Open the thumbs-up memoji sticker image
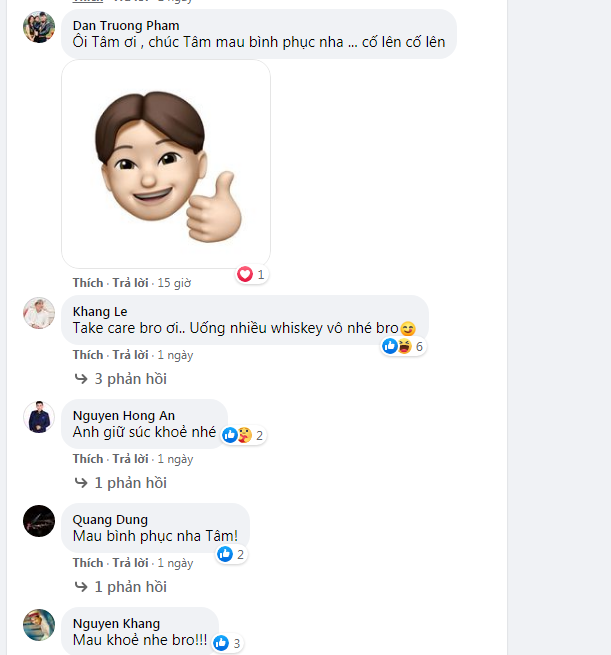Screen dimensions: 611x655 (x=166, y=164)
